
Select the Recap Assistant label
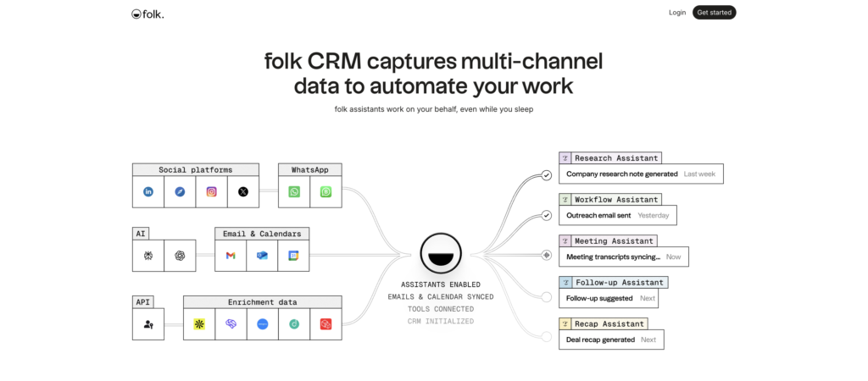tap(609, 323)
